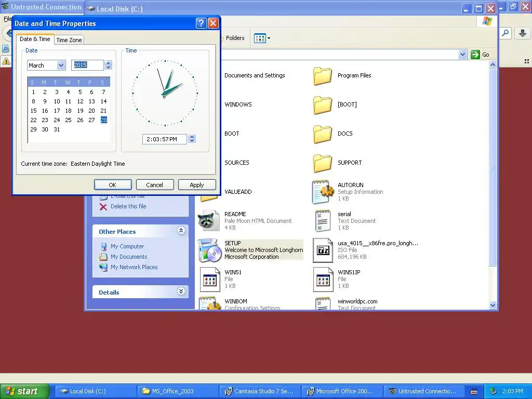Select the Documents and Settings folder label
The height and width of the screenshot is (399, 532).
(255, 76)
